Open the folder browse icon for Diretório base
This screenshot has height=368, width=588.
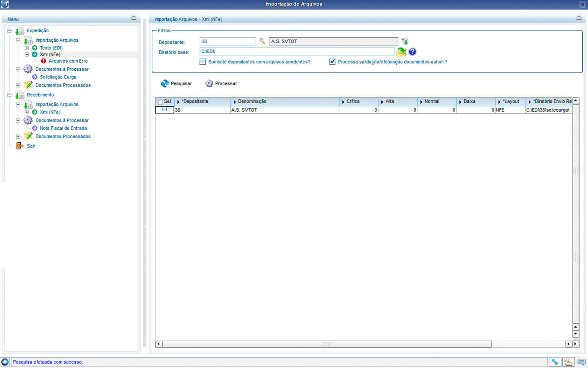[401, 52]
